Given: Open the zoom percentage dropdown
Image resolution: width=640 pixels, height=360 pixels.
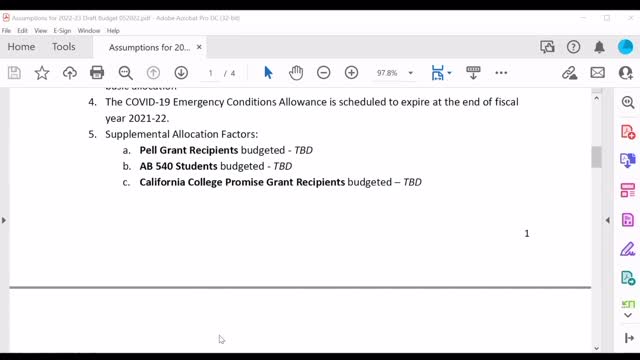Looking at the screenshot, I should coord(411,73).
